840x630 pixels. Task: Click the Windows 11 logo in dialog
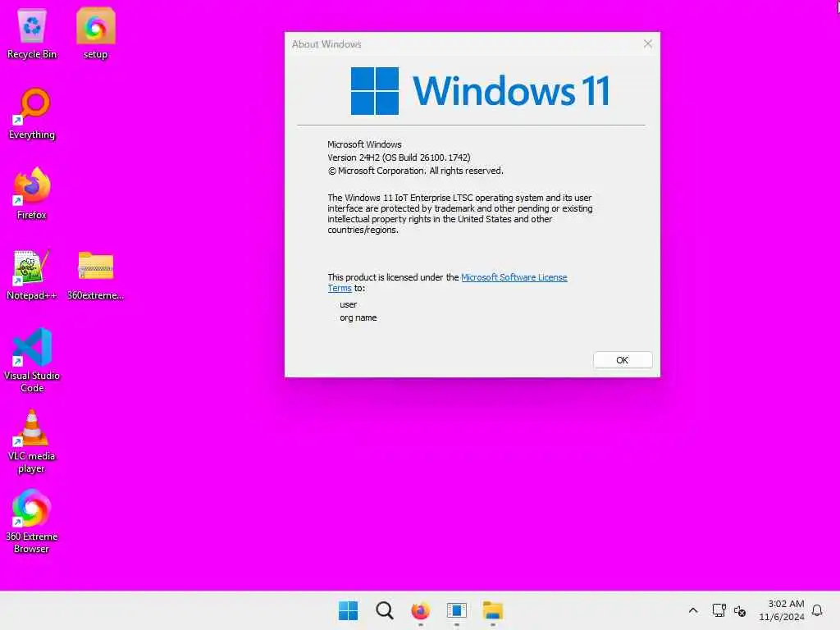click(481, 90)
